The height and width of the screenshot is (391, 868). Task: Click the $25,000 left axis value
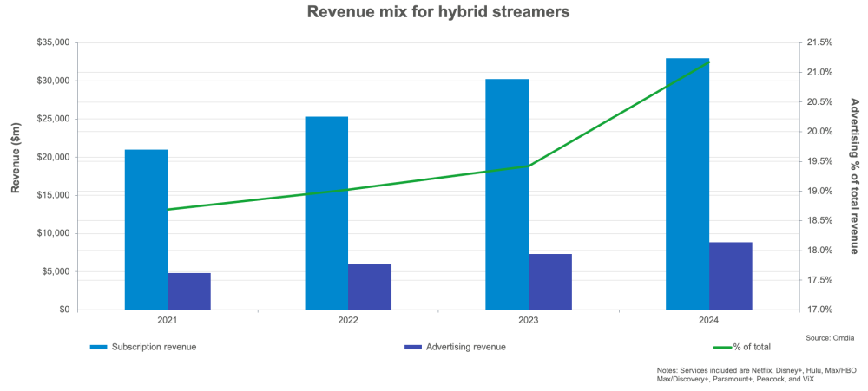point(53,119)
